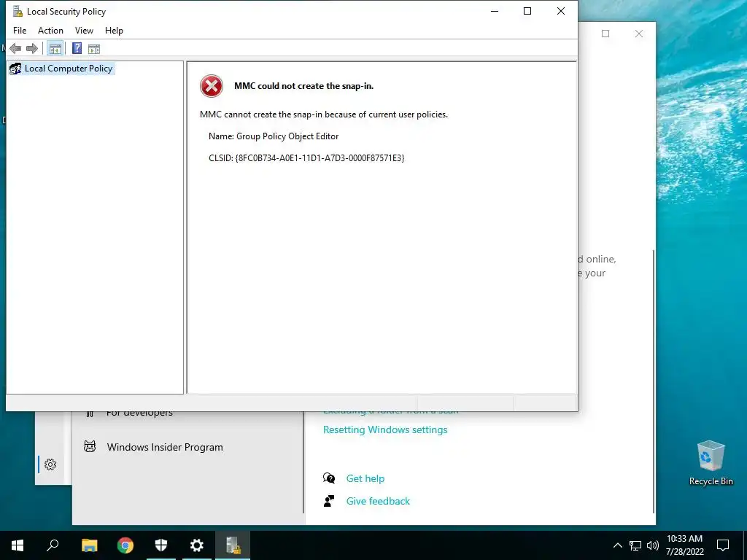Click the red error icon in snap-in pane
This screenshot has height=560, width=747.
pos(212,86)
